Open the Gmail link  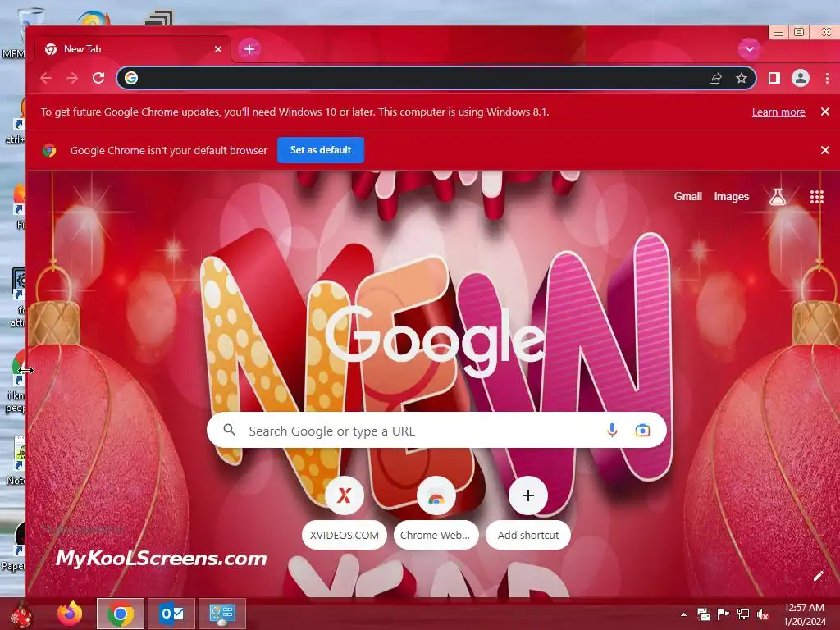click(688, 197)
